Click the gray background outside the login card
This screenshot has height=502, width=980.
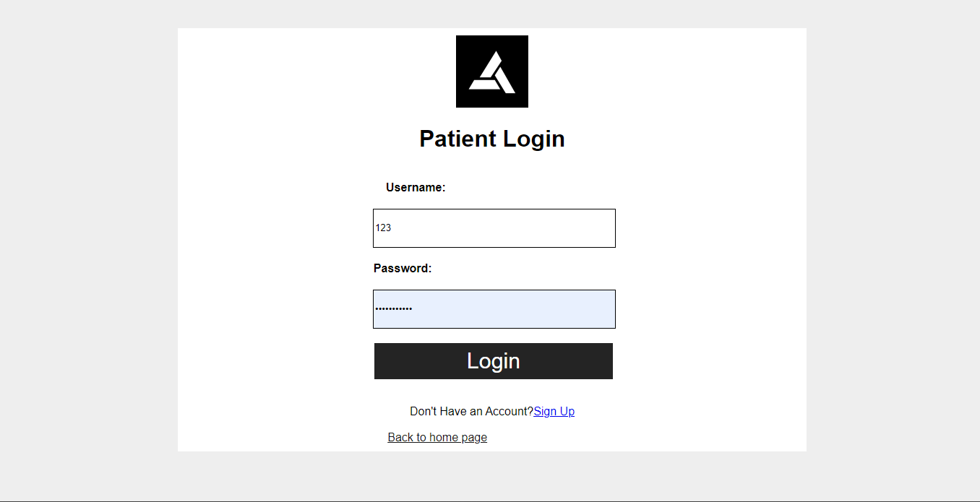click(x=87, y=253)
